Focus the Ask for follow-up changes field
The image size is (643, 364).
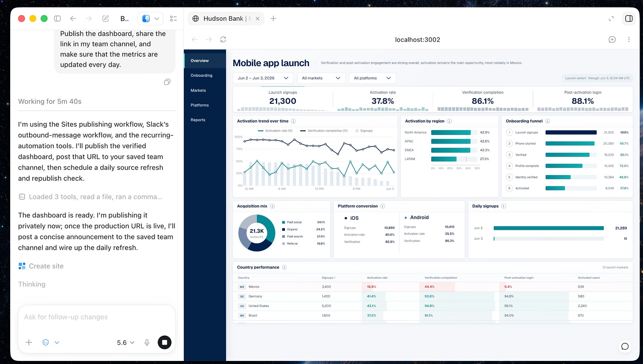pos(96,317)
